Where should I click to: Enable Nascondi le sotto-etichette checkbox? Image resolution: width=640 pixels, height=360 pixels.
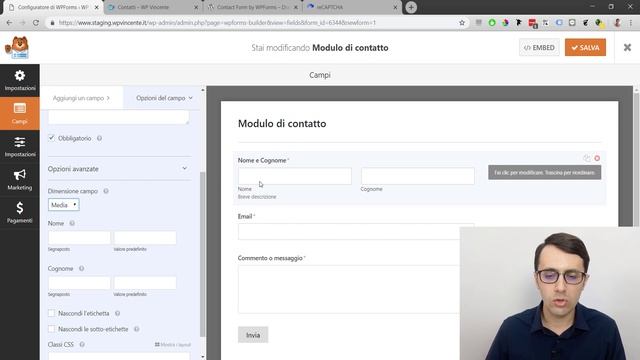click(x=51, y=329)
